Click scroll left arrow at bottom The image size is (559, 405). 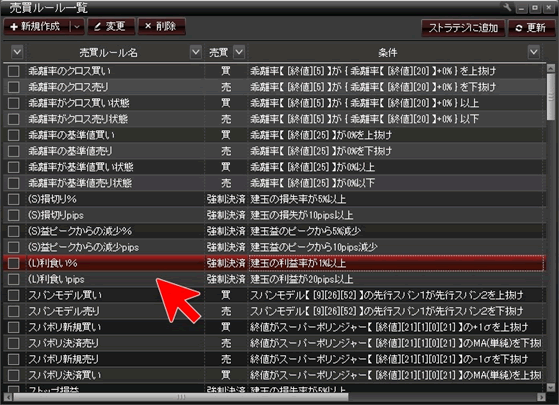pyautogui.click(x=7, y=397)
